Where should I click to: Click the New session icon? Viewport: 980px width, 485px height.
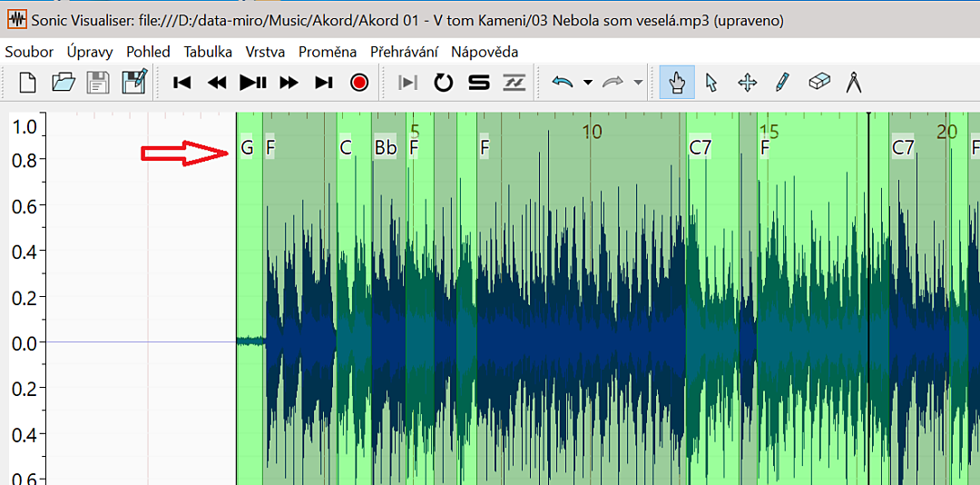[28, 83]
